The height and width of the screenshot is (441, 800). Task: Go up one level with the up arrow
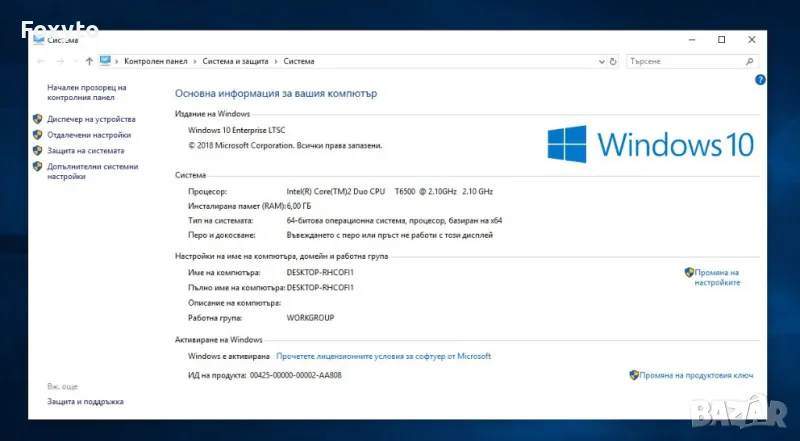[x=89, y=61]
